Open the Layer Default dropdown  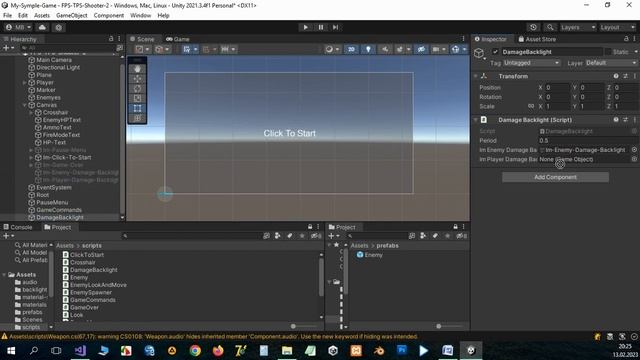tap(611, 63)
